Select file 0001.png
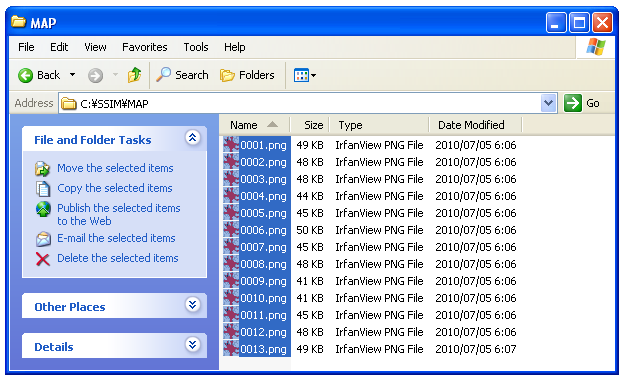This screenshot has width=625, height=379. (x=263, y=145)
